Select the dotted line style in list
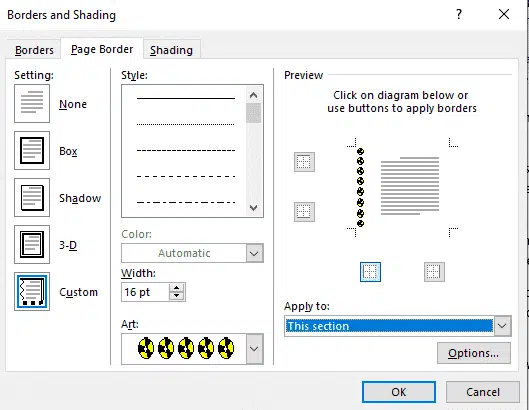529x410 pixels. pyautogui.click(x=186, y=124)
